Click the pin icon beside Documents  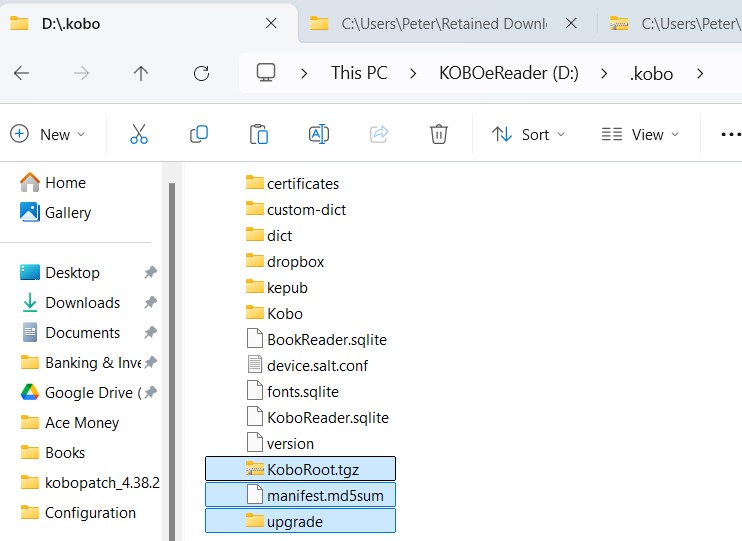[150, 333]
